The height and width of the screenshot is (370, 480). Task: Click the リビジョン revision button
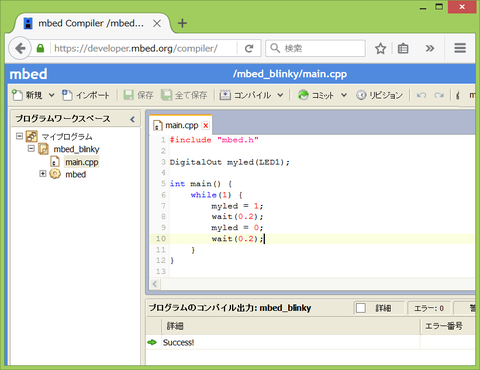(379, 95)
